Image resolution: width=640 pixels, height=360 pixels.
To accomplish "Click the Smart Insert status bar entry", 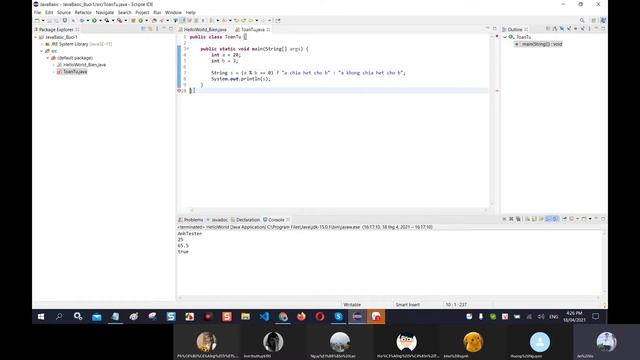I will click(407, 304).
